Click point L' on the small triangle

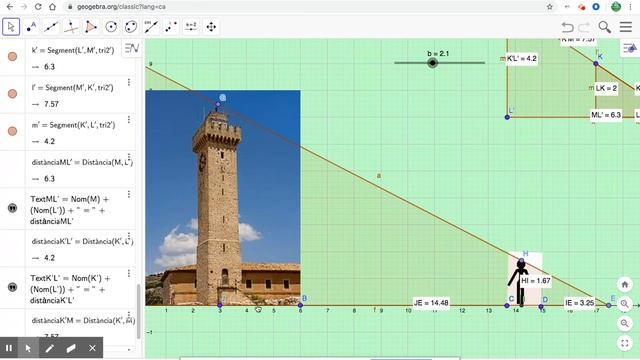pos(507,117)
